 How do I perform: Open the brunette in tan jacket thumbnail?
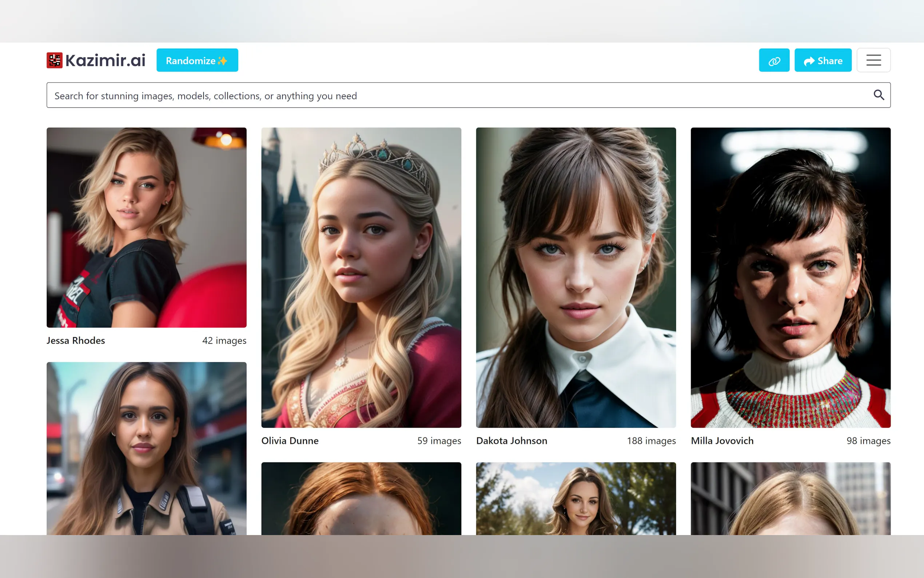click(x=147, y=448)
